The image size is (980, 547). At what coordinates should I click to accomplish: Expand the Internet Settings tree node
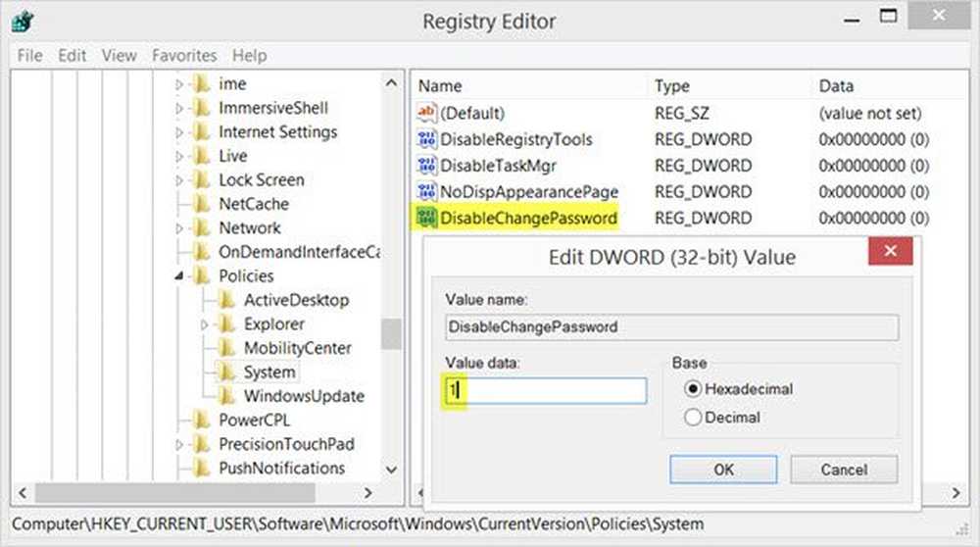[179, 132]
